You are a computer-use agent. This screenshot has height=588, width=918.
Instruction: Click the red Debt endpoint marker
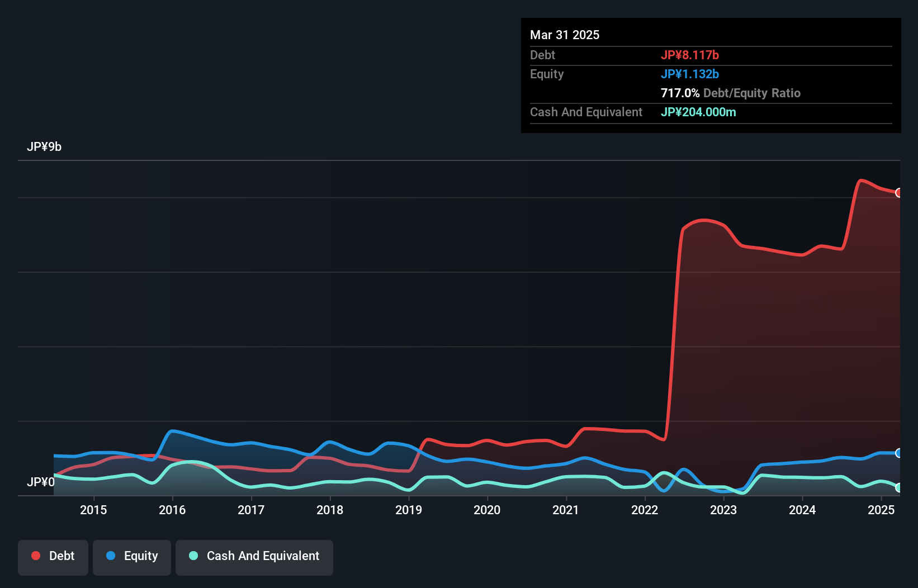(899, 193)
